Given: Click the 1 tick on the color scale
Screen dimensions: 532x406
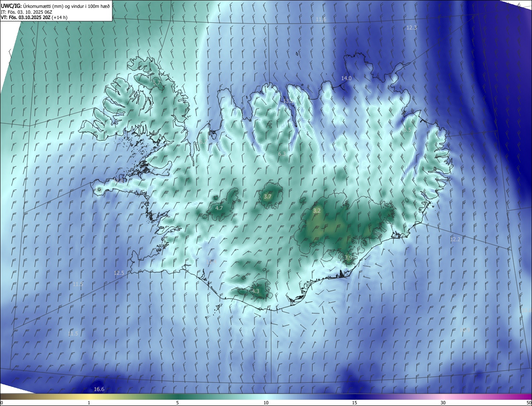Looking at the screenshot, I should point(89,403).
